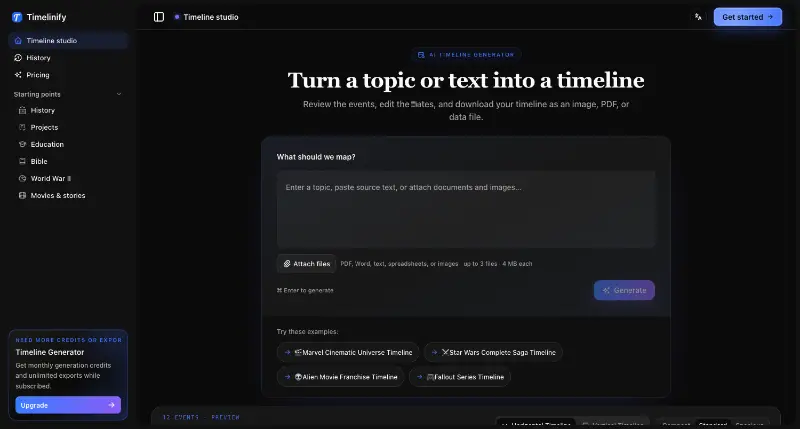800x429 pixels.
Task: Click the arrow icon on Fallout example
Action: pyautogui.click(x=419, y=377)
